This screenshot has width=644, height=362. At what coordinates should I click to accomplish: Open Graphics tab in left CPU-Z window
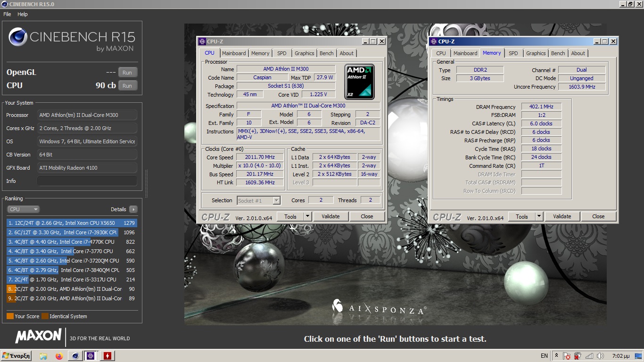(305, 53)
